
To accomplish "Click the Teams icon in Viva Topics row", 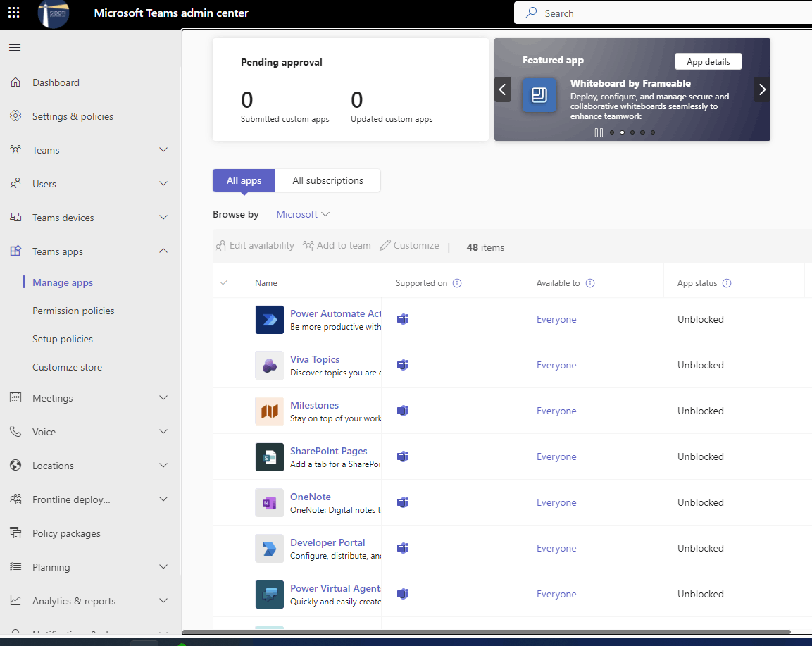I will [403, 365].
